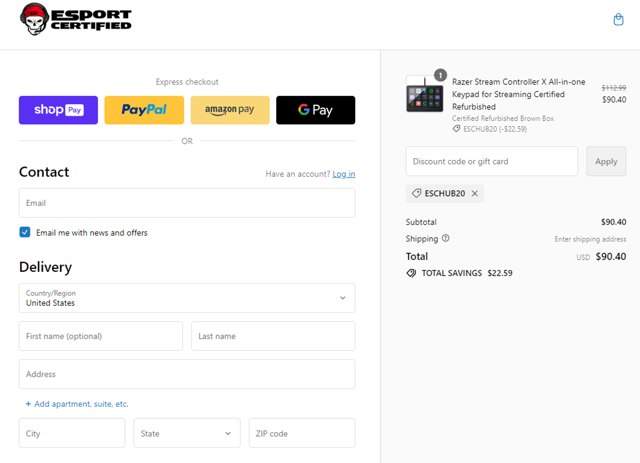
Task: Click Apply discount button
Action: click(606, 161)
